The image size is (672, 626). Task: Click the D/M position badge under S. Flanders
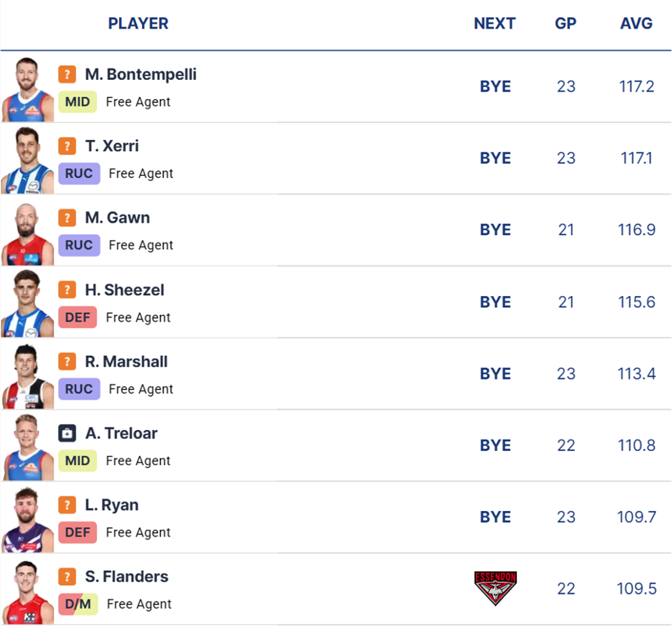pos(78,604)
